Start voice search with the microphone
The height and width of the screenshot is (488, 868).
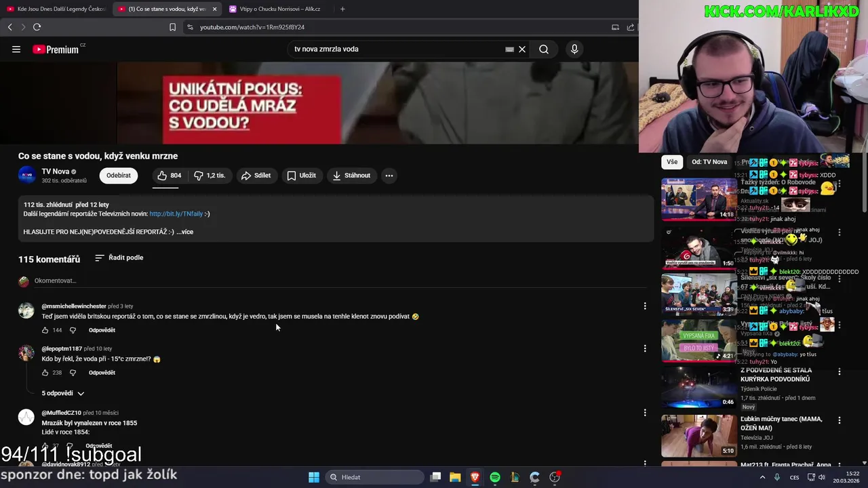(574, 49)
